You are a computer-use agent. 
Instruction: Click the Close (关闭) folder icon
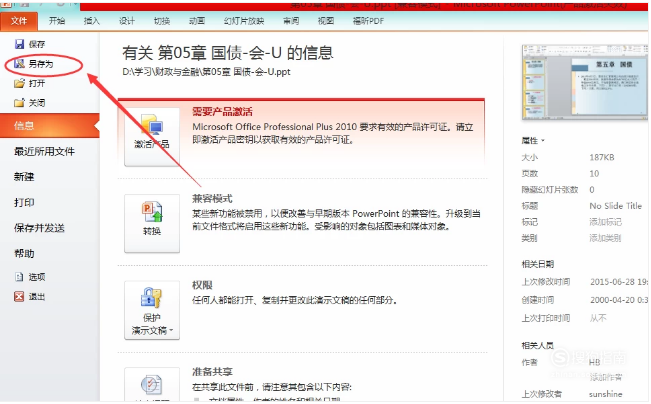[19, 103]
